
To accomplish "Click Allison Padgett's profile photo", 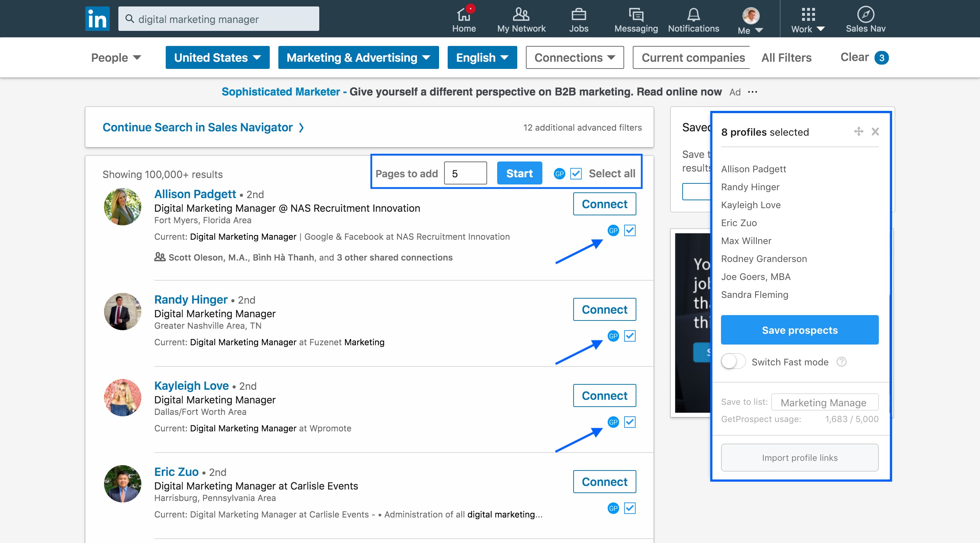I will [x=123, y=207].
